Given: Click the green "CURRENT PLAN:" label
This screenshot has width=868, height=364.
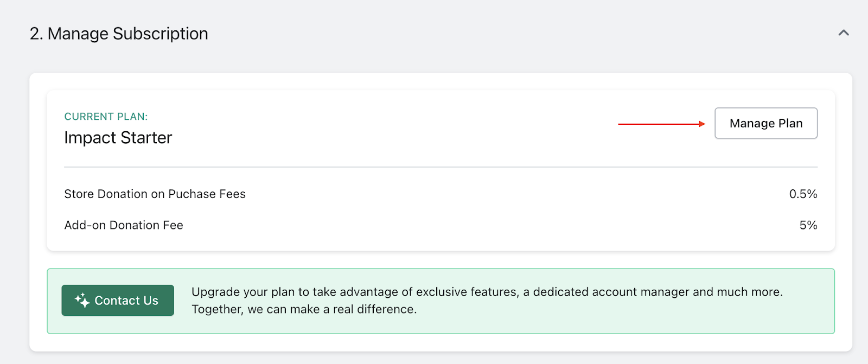Looking at the screenshot, I should click(106, 117).
